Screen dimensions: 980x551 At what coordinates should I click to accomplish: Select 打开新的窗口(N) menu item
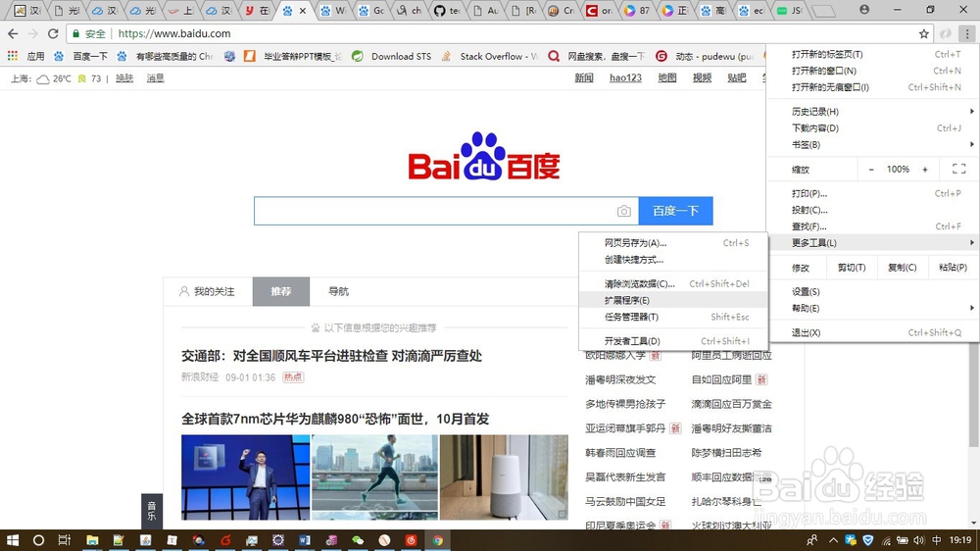tap(873, 71)
